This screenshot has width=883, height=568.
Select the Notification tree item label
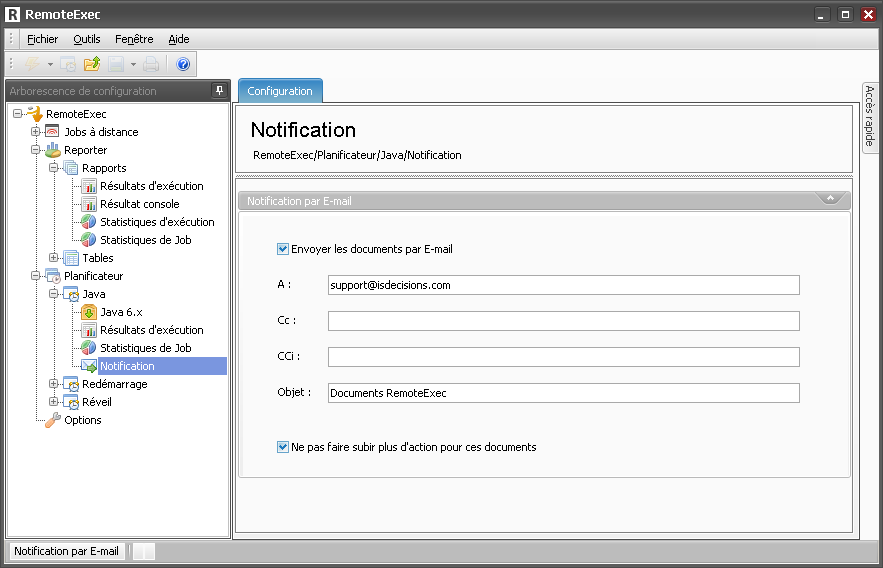127,366
